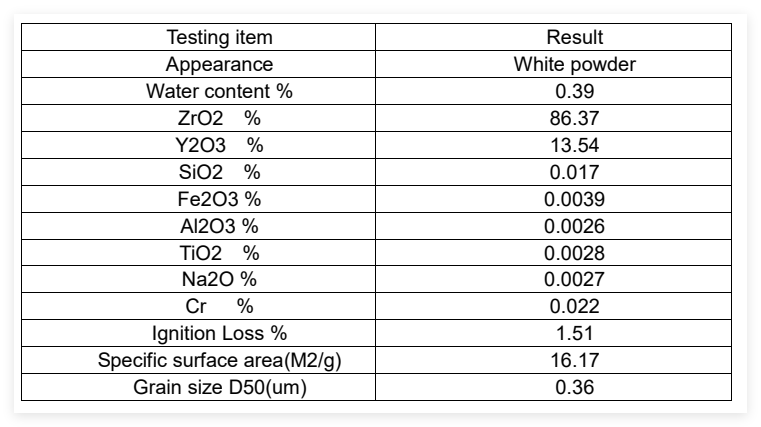761x427 pixels.
Task: Click the "Specific surface area(M2/g)" cell
Action: coord(219,360)
